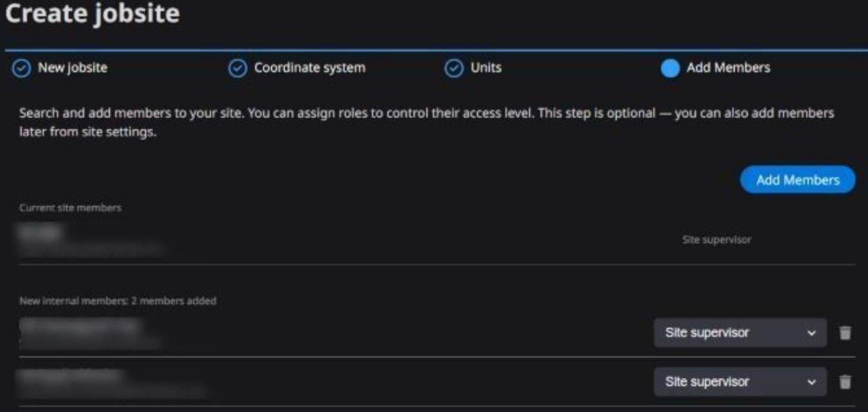Click the blue Add Members button

(798, 180)
